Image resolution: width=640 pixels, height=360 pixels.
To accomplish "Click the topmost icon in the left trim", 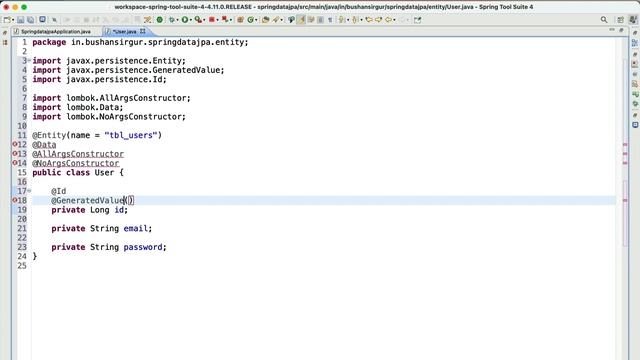I will click(5, 33).
